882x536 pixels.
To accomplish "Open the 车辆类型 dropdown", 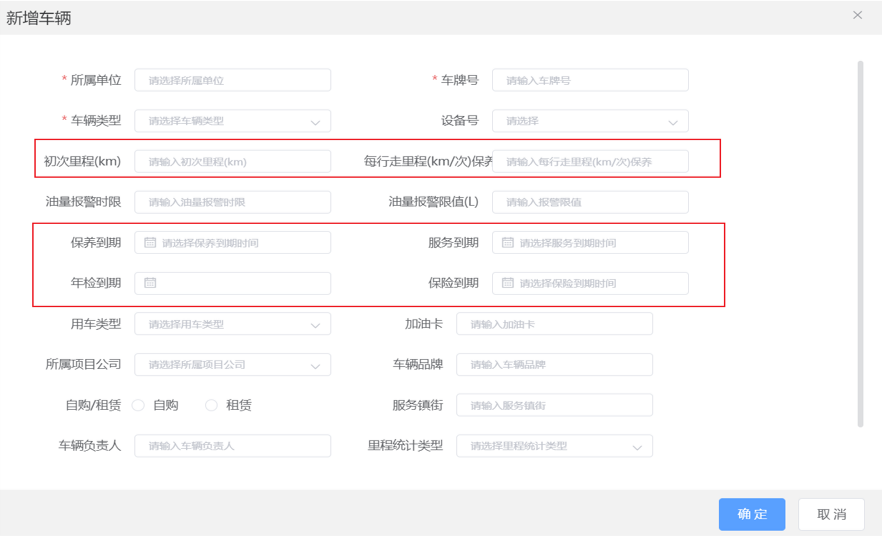I will (x=232, y=121).
